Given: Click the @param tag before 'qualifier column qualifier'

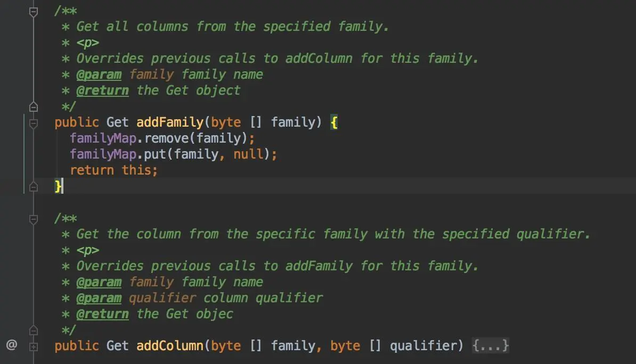Looking at the screenshot, I should 99,298.
